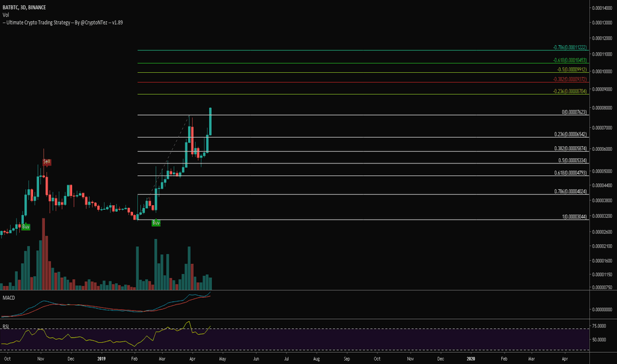Click the red Sell signal marker
The image size is (617, 364).
click(47, 161)
